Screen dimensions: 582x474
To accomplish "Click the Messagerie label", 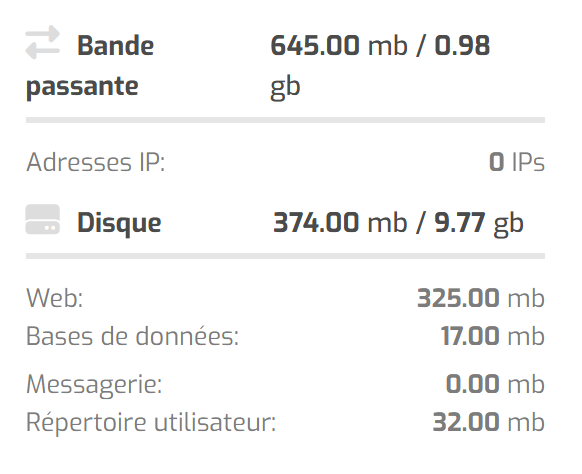I will (x=94, y=385).
